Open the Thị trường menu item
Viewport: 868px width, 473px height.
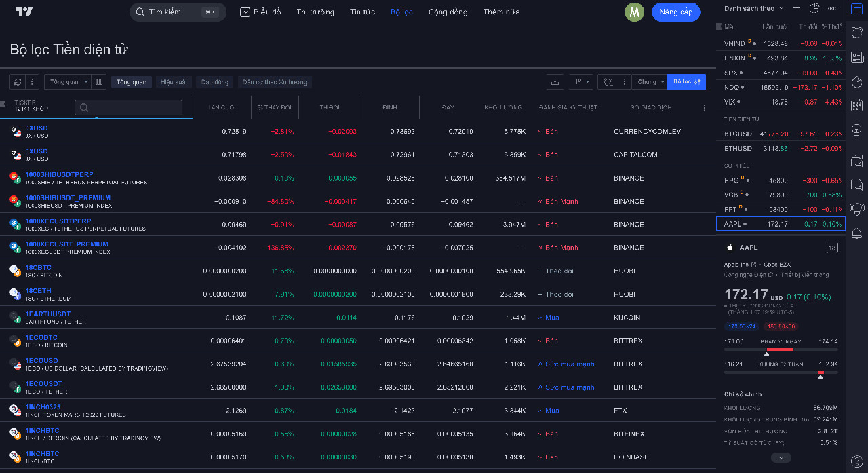pos(315,12)
